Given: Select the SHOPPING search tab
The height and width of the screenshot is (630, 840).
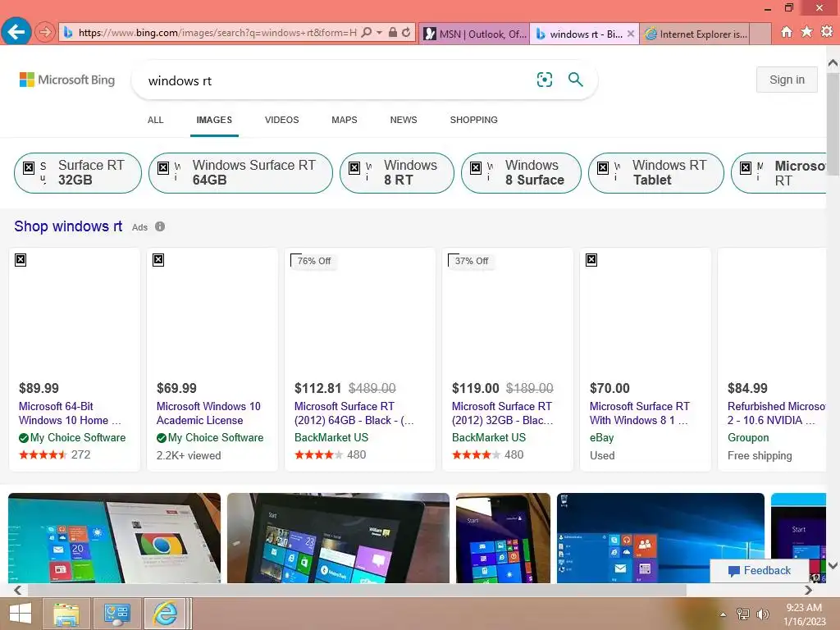Looking at the screenshot, I should [473, 120].
